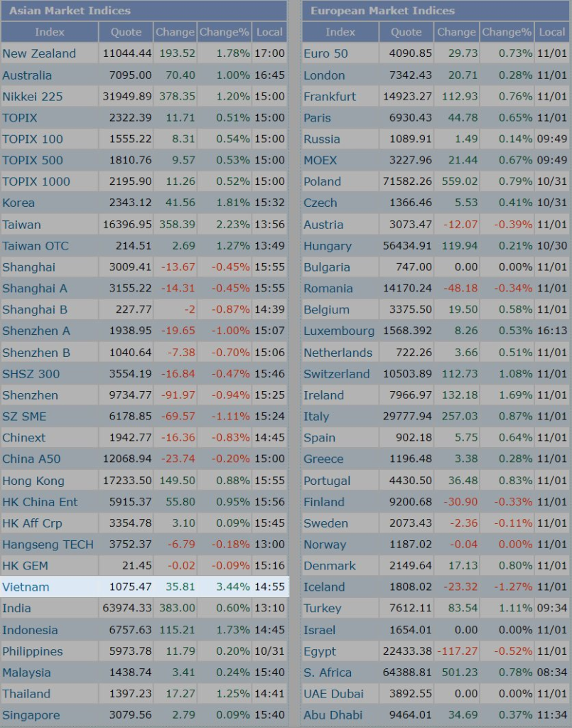Click the Shanghai A index link
The height and width of the screenshot is (728, 572).
pyautogui.click(x=35, y=288)
